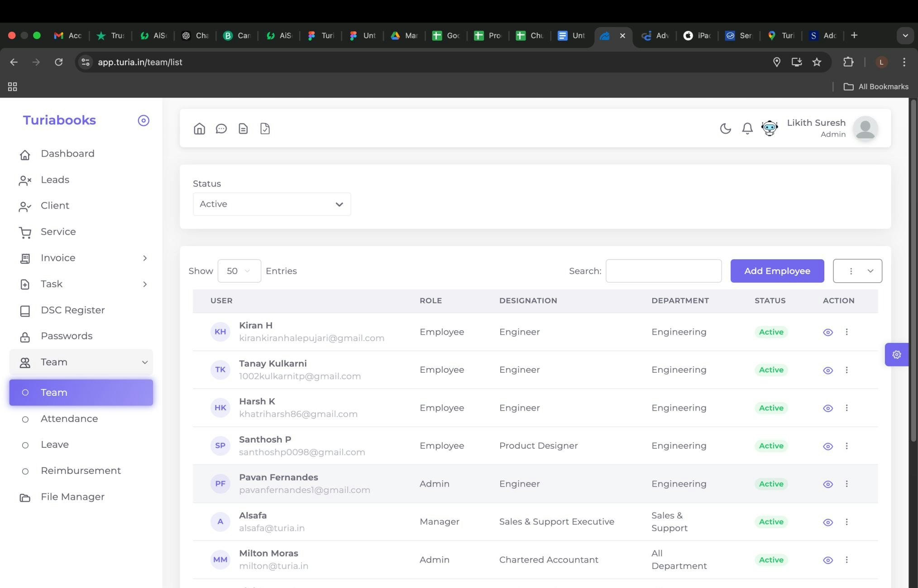Open browser Extensions puzzle icon
Viewport: 918px width, 588px height.
(848, 62)
